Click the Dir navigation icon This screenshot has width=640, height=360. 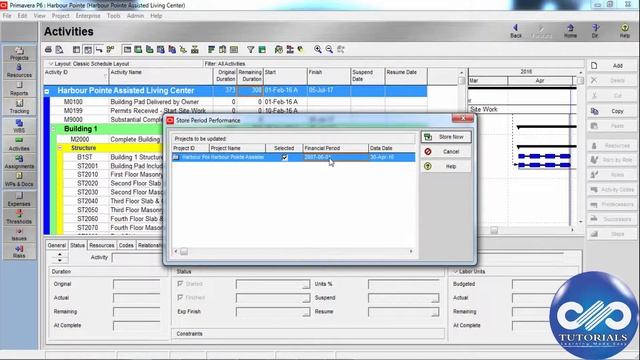tap(596, 31)
